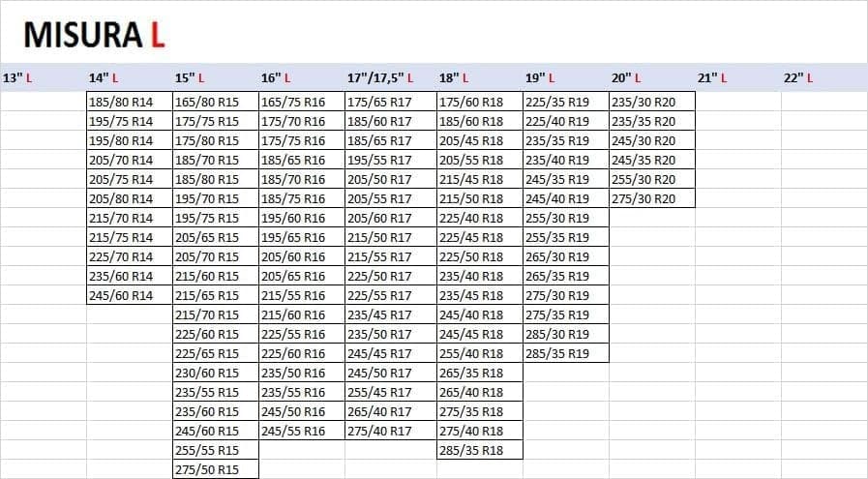Click cell 265/35 R18

tap(480, 373)
